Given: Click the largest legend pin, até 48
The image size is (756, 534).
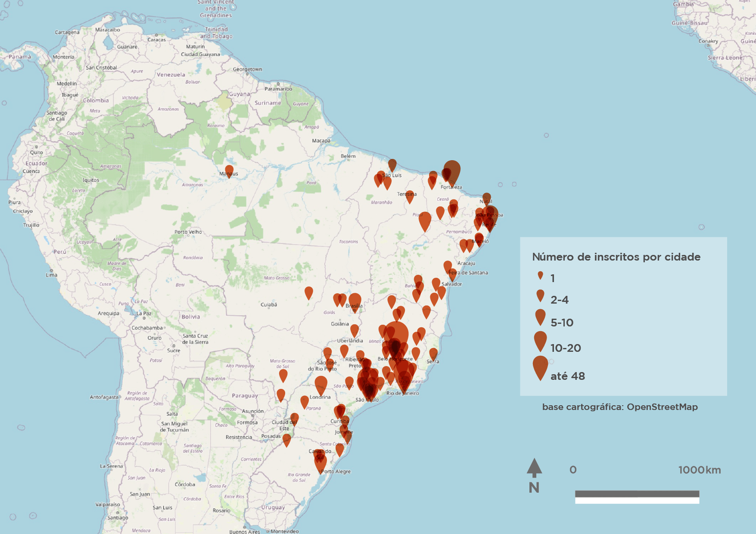Looking at the screenshot, I should pyautogui.click(x=540, y=367).
